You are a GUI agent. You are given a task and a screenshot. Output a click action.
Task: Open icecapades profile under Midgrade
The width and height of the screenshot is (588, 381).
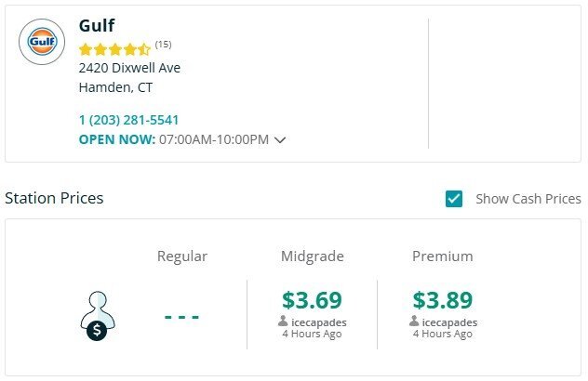pos(318,322)
